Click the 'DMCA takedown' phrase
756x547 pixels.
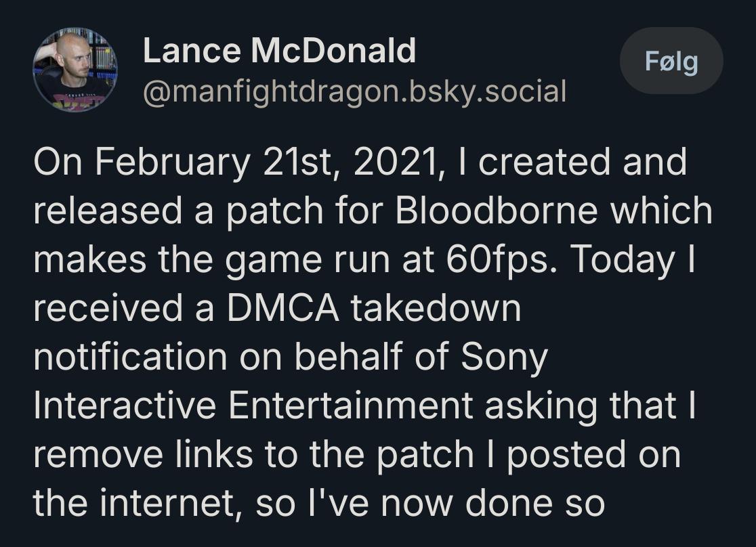coord(374,308)
